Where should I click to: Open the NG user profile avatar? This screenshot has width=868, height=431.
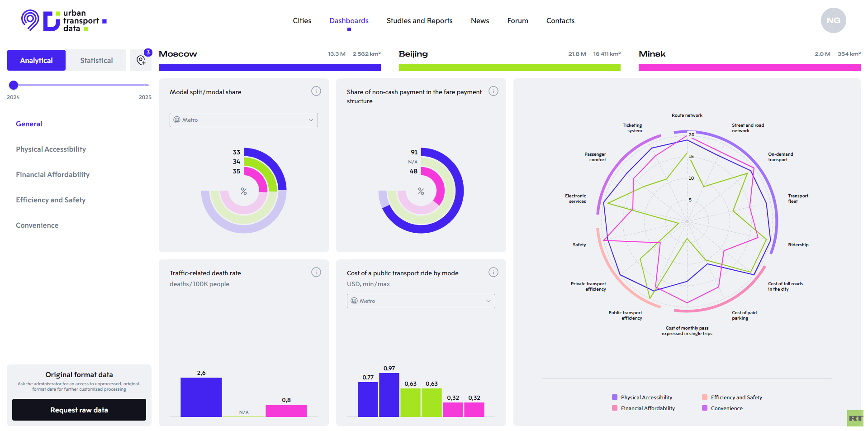pos(833,21)
